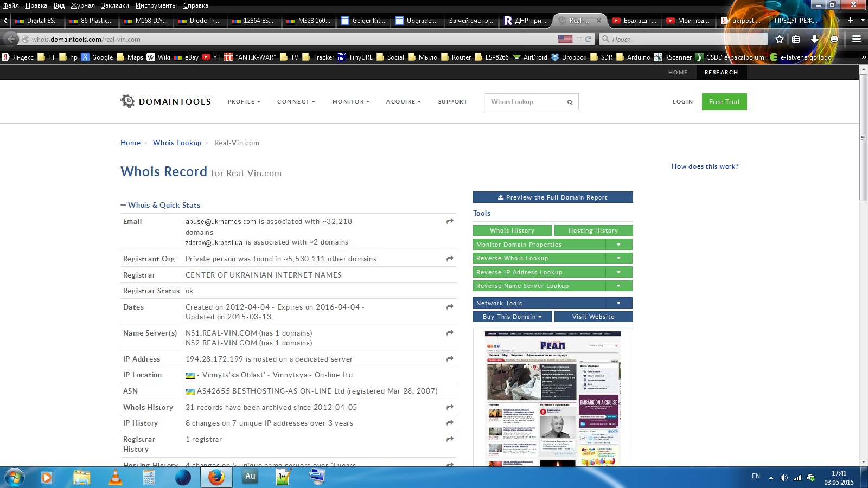The width and height of the screenshot is (868, 488).
Task: Click the share arrow in the Whois History row
Action: (x=450, y=407)
